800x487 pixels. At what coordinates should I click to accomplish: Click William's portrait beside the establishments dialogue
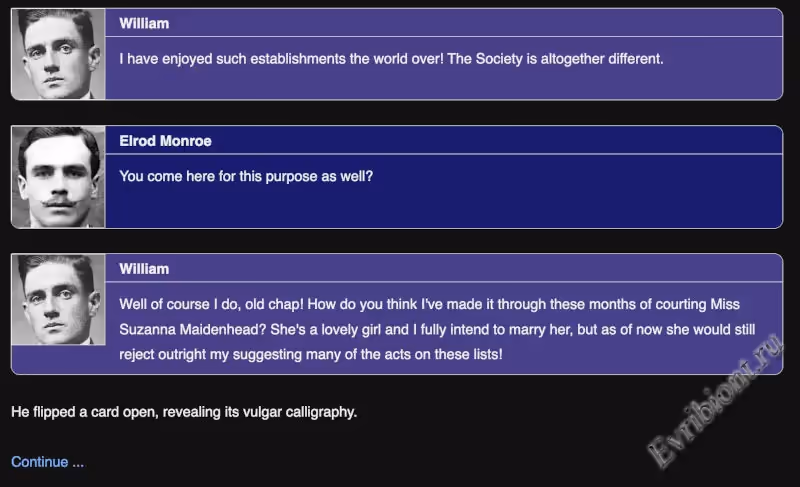pyautogui.click(x=58, y=54)
